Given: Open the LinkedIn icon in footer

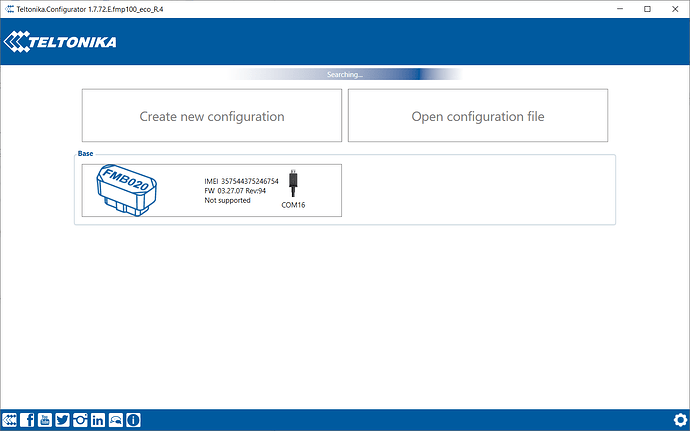Looking at the screenshot, I should tap(98, 420).
